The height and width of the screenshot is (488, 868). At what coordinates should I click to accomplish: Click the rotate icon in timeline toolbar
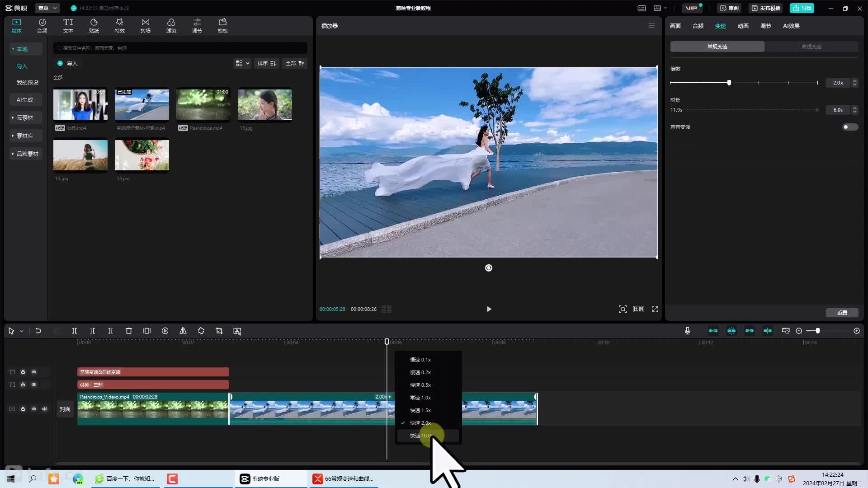coord(201,331)
